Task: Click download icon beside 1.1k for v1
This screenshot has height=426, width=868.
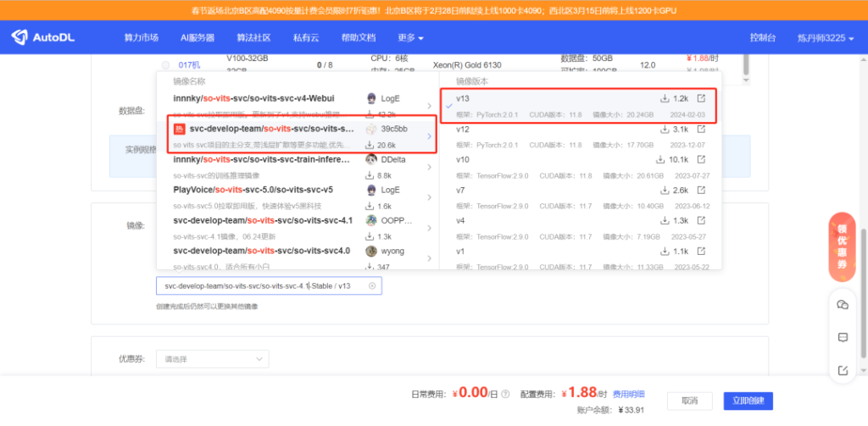Action: coord(665,252)
